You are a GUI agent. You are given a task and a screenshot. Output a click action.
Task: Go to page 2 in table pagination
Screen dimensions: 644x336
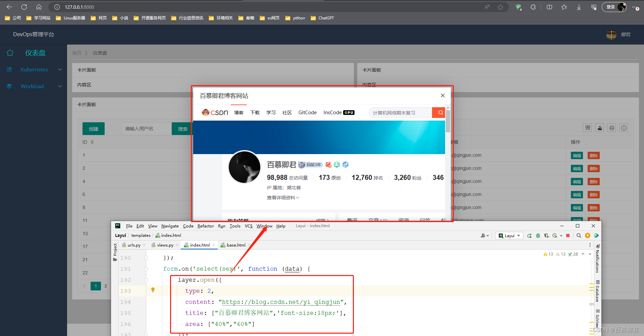(106, 286)
